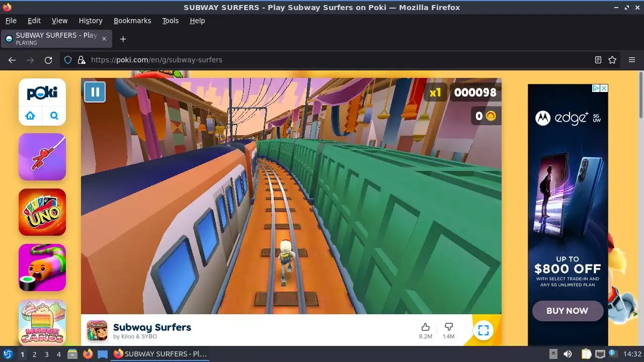Viewport: 644px width, 362px height.
Task: Open Poki home via house icon
Action: point(30,116)
